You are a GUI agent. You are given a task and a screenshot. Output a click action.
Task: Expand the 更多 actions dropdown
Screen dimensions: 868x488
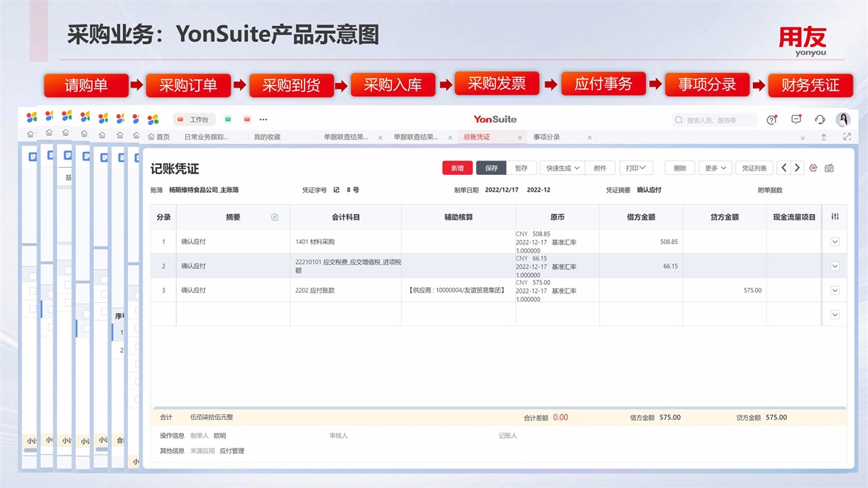(x=715, y=168)
